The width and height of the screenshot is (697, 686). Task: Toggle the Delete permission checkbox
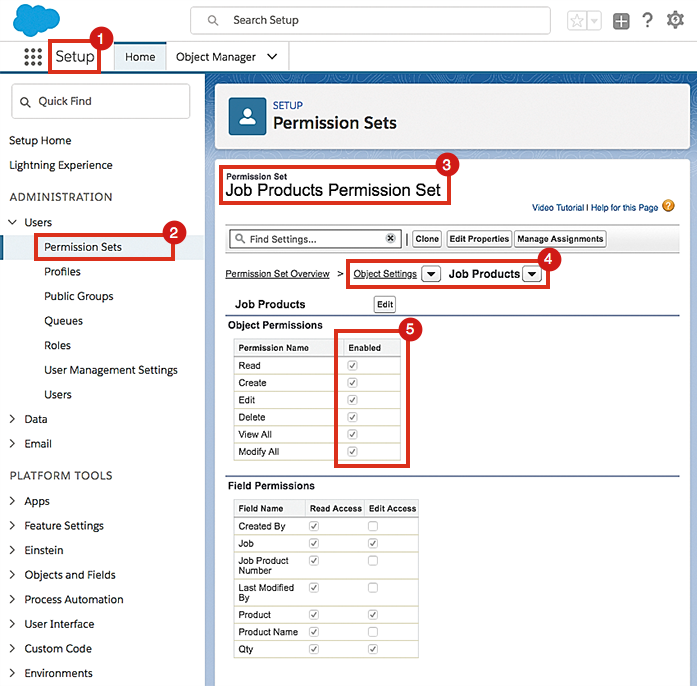coord(353,417)
